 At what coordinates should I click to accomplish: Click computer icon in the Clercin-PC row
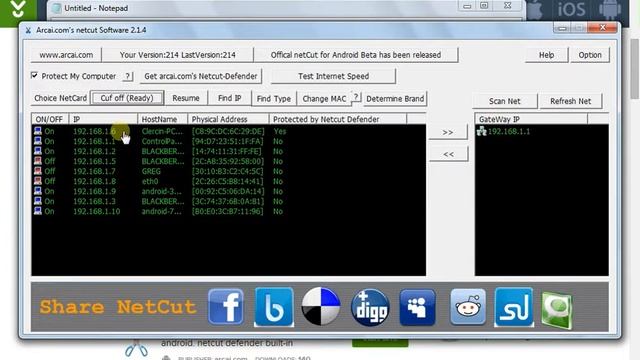[x=38, y=131]
